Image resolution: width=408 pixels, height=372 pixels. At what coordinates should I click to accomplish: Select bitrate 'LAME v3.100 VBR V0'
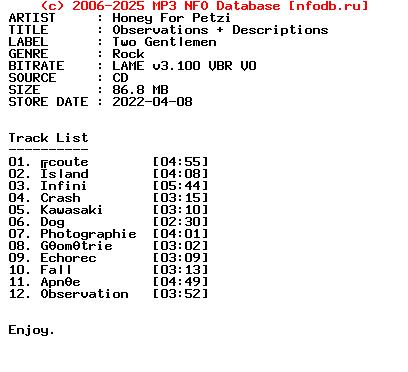[184, 66]
